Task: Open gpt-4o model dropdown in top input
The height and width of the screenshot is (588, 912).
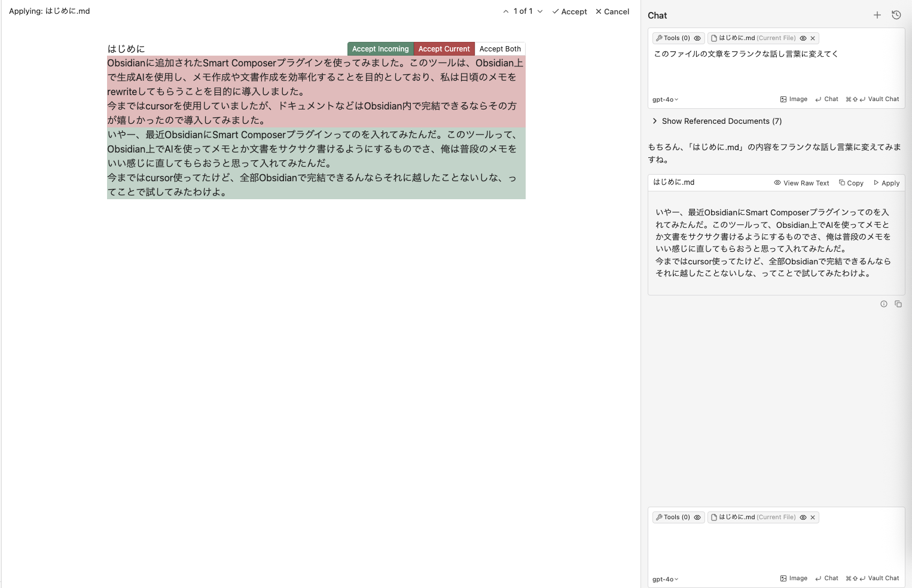Action: coord(665,99)
